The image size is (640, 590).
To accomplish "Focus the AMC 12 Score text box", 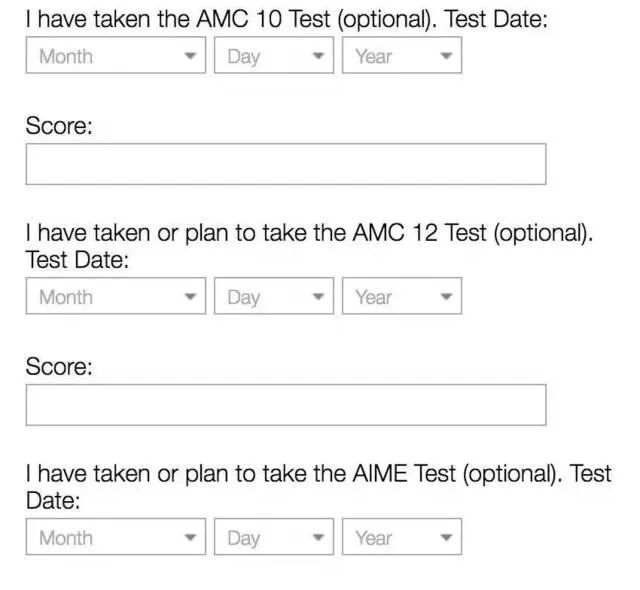I will [x=286, y=405].
